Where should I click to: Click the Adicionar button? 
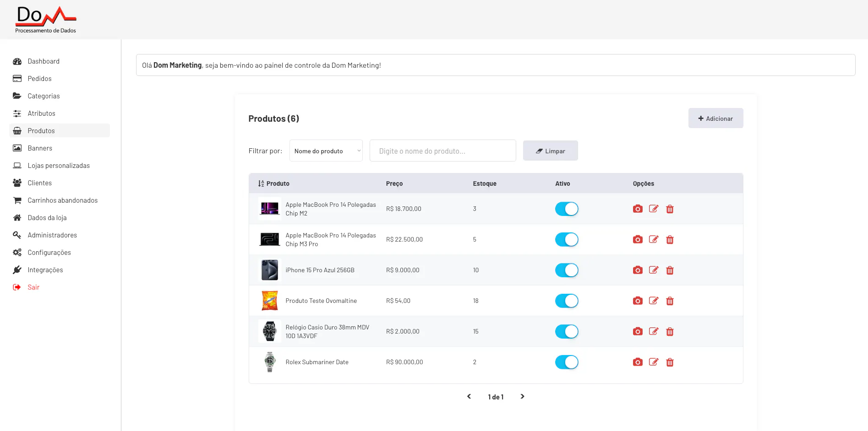[x=715, y=119]
